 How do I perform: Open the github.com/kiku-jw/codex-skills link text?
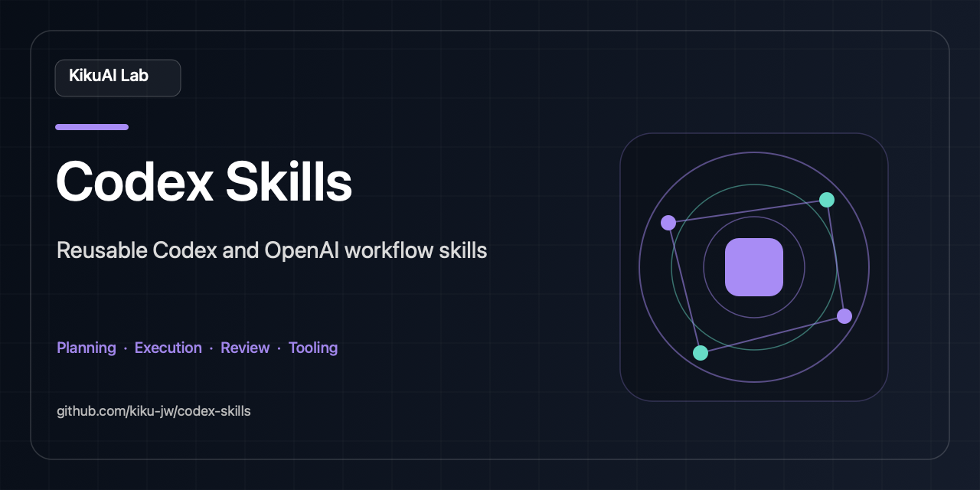pos(154,411)
